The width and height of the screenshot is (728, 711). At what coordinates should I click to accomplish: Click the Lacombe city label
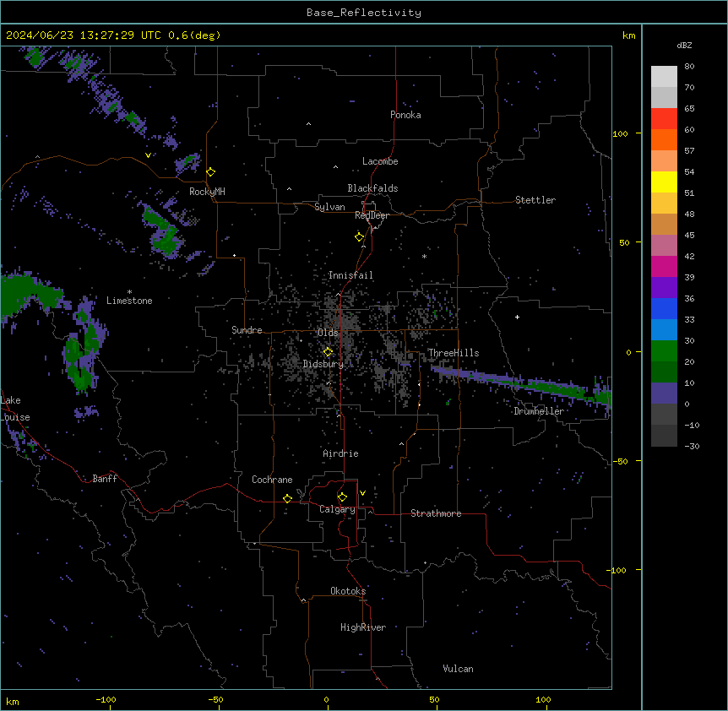[x=380, y=161]
